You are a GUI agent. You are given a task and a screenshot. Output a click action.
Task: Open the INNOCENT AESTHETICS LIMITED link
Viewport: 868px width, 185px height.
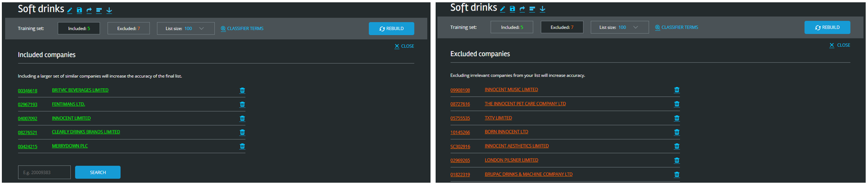coord(517,146)
